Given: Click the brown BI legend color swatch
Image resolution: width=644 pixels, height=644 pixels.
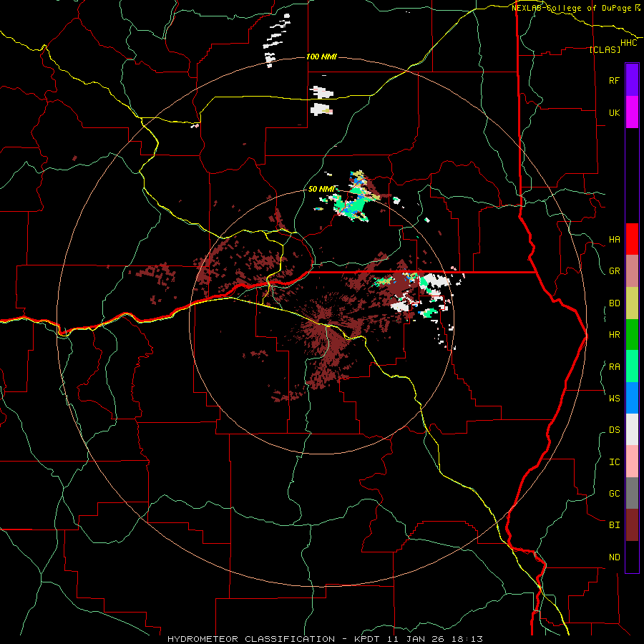Looking at the screenshot, I should tap(632, 525).
